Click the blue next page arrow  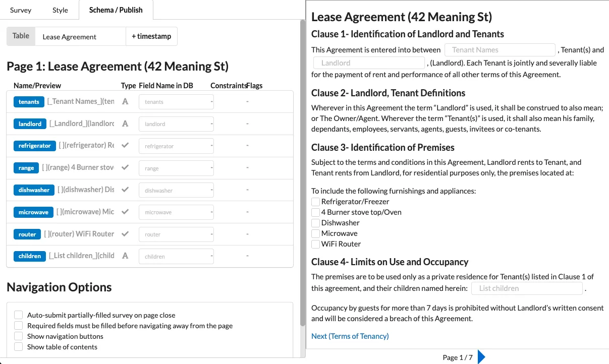481,357
